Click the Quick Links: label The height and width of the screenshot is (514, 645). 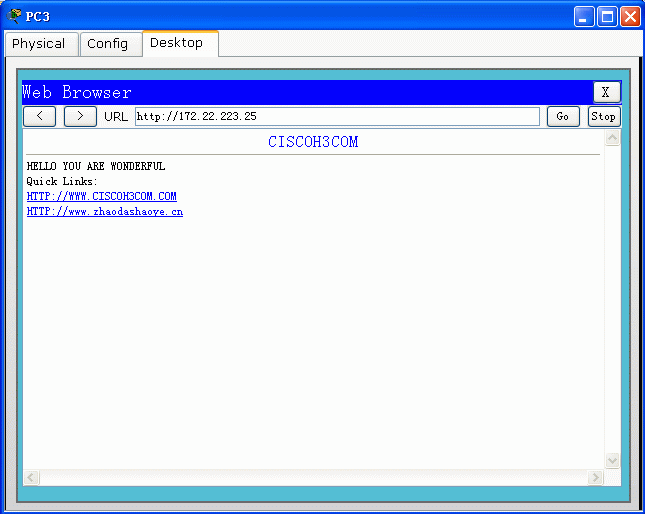click(x=62, y=181)
